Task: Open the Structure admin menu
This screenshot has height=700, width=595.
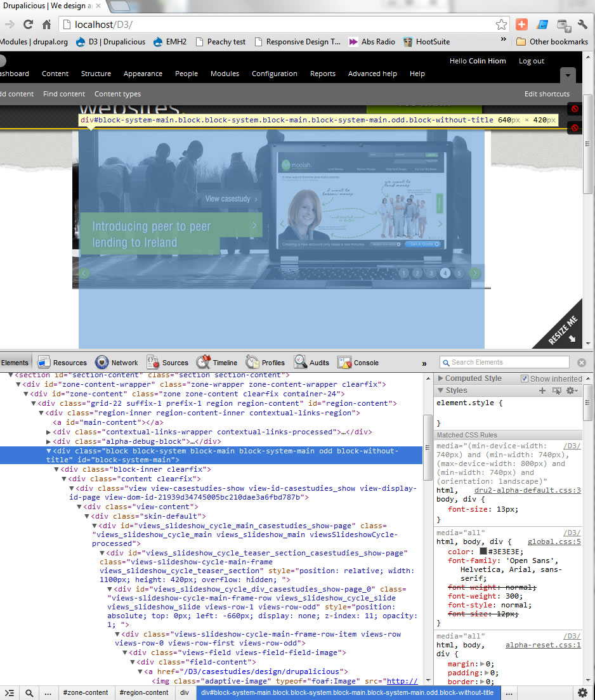Action: [x=96, y=74]
